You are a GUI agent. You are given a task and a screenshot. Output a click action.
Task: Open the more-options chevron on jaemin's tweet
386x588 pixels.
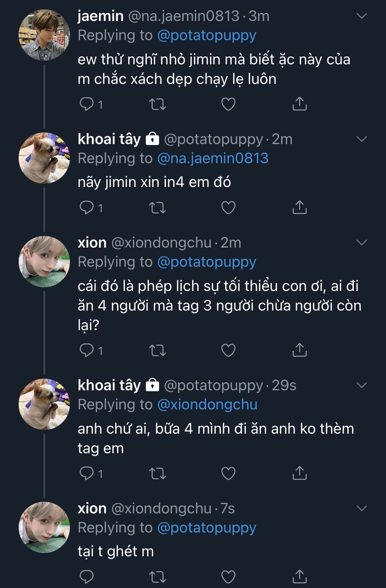(362, 16)
